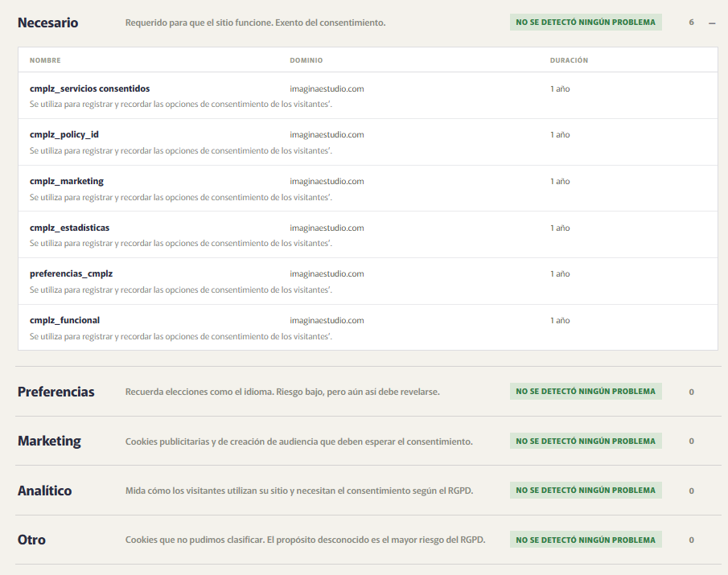Click the Necesario section heading
The image size is (728, 575).
(47, 23)
